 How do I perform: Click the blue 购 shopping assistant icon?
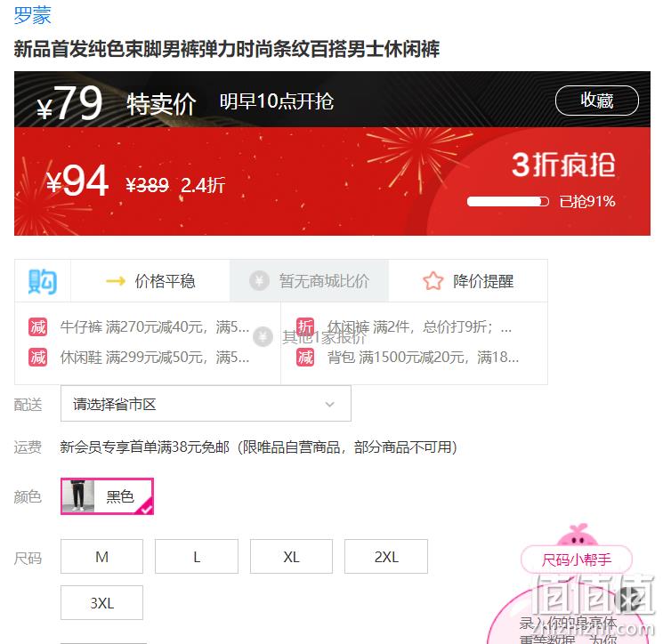[x=43, y=281]
